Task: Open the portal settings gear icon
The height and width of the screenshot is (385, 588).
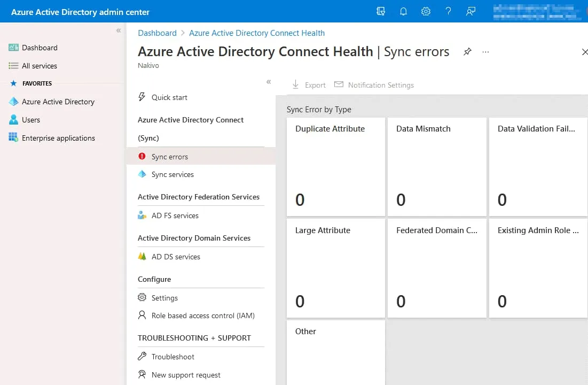Action: coord(426,12)
